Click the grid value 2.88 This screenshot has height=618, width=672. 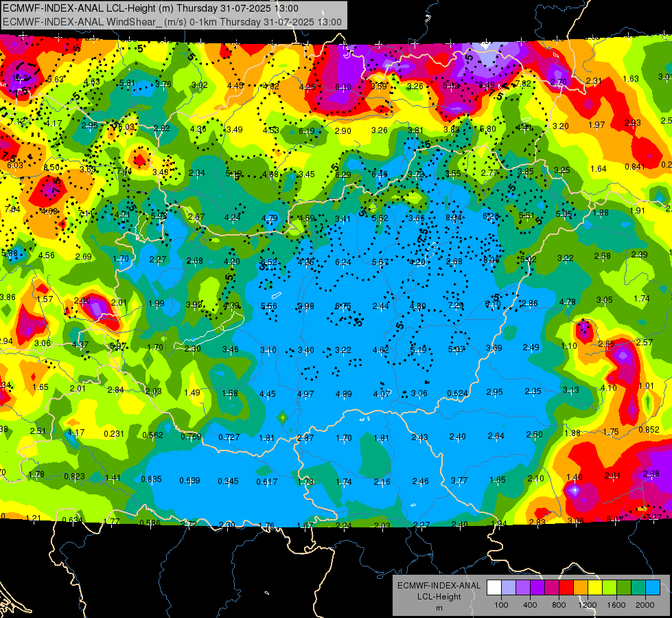point(651,474)
